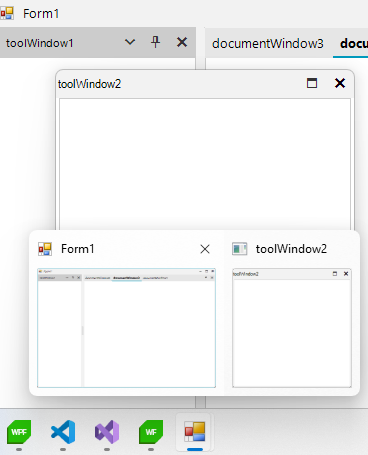Image resolution: width=368 pixels, height=455 pixels.
Task: Click the toolWindow2 floating title text
Action: point(89,84)
